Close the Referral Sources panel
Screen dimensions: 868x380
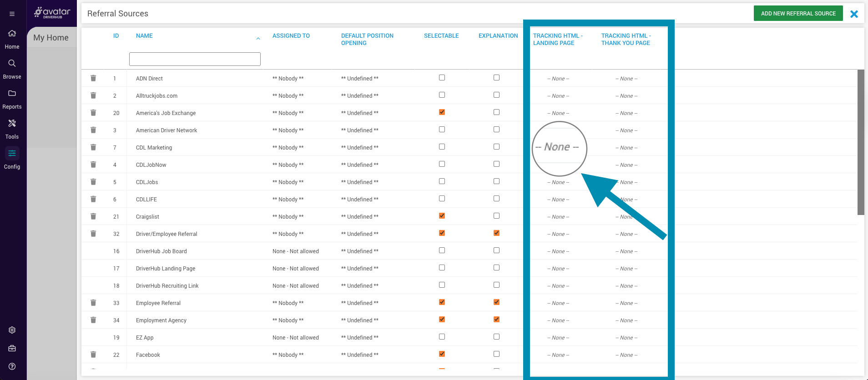(854, 14)
